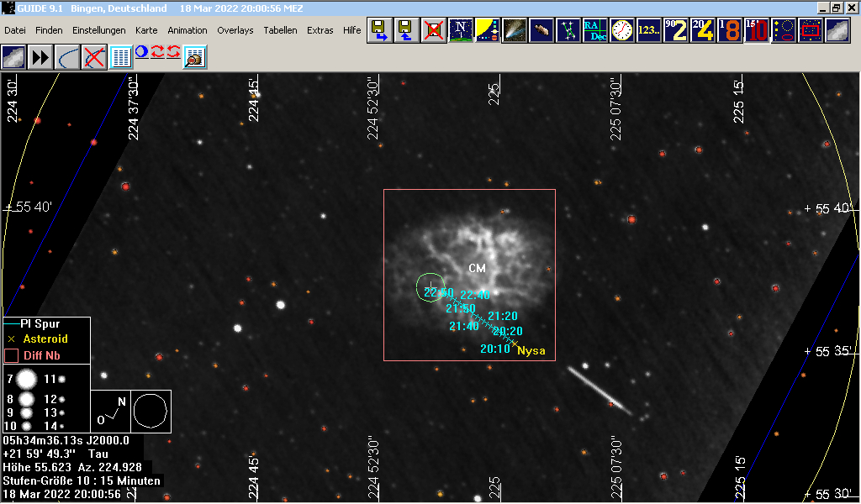This screenshot has width=861, height=504.
Task: Click the crossed-out orbit curve icon
Action: 94,57
